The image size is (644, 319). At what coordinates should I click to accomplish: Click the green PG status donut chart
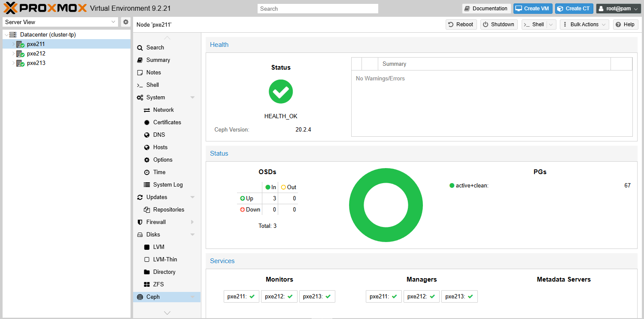click(x=386, y=205)
